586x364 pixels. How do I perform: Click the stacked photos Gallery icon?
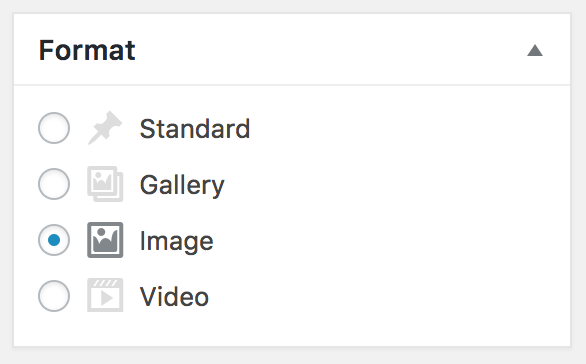coord(105,184)
